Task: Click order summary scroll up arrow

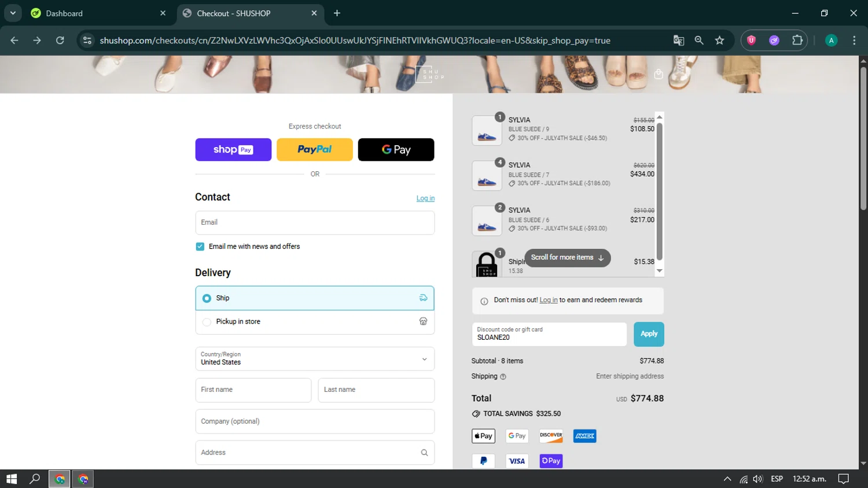Action: (x=660, y=117)
